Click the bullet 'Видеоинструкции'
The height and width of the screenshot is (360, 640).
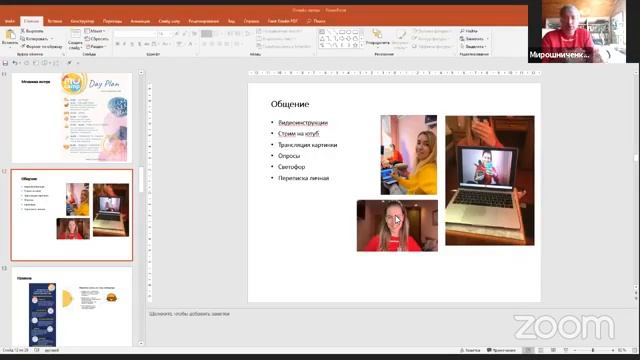pos(303,122)
